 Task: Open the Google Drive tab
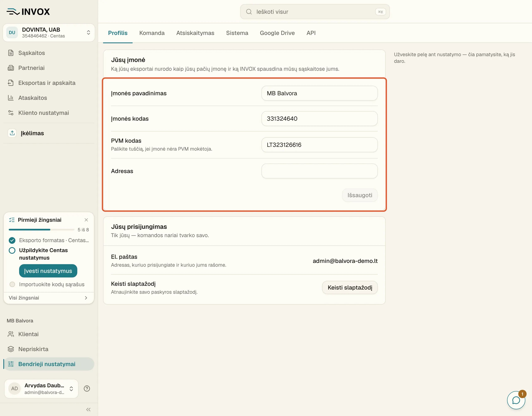[277, 33]
